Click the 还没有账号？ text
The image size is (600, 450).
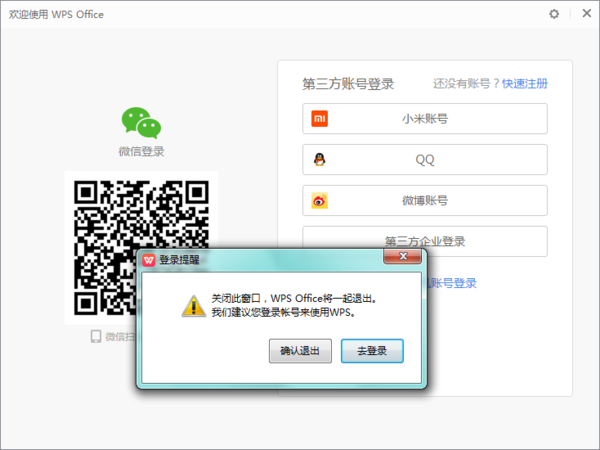[x=466, y=83]
